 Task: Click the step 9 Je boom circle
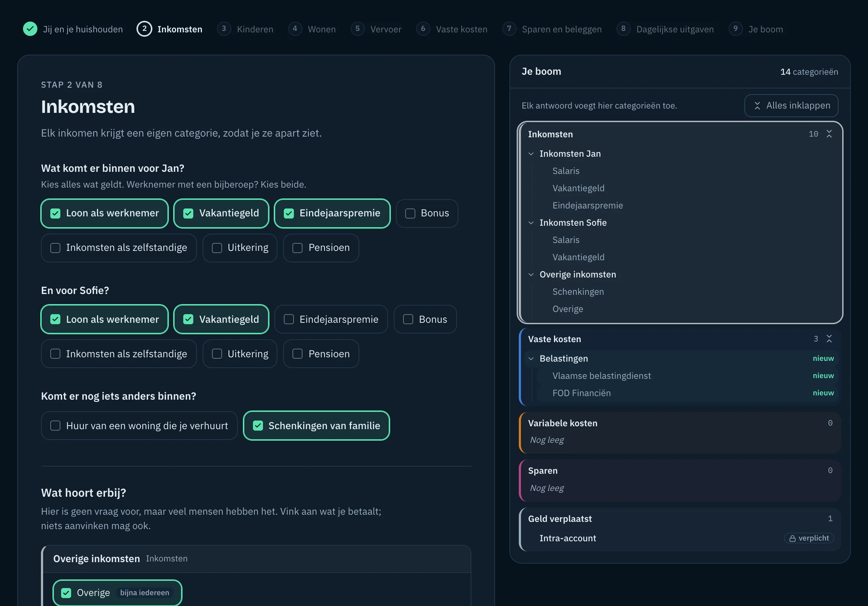735,29
